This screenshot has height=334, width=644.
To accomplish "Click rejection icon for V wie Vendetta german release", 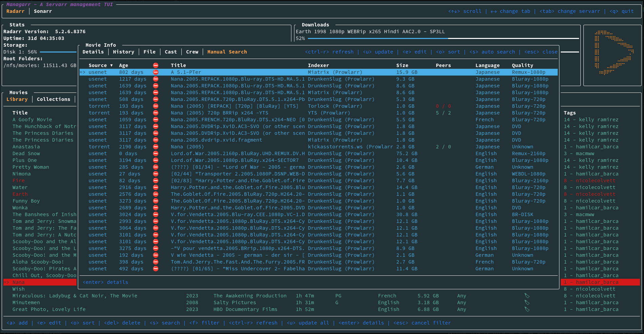I will [x=156, y=255].
